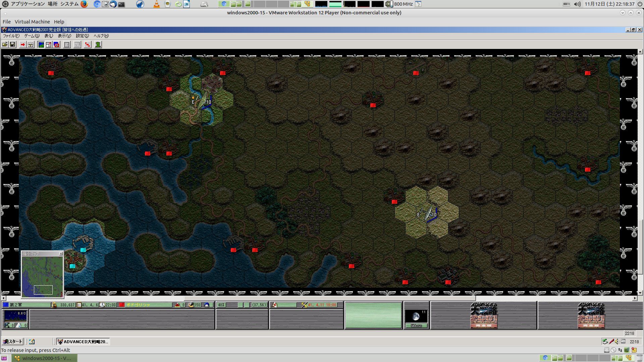The width and height of the screenshot is (644, 362).
Task: Click the Windows スタート button
Action: pyautogui.click(x=13, y=342)
